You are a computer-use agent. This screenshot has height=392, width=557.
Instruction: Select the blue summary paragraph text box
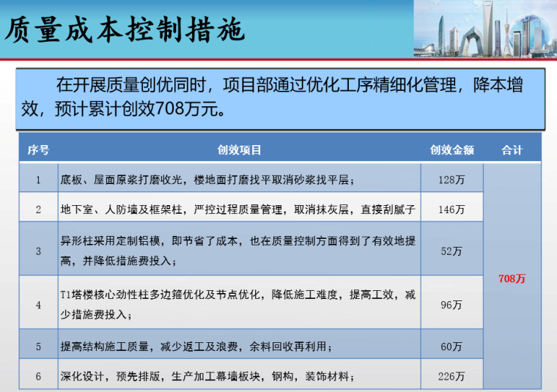(x=278, y=98)
